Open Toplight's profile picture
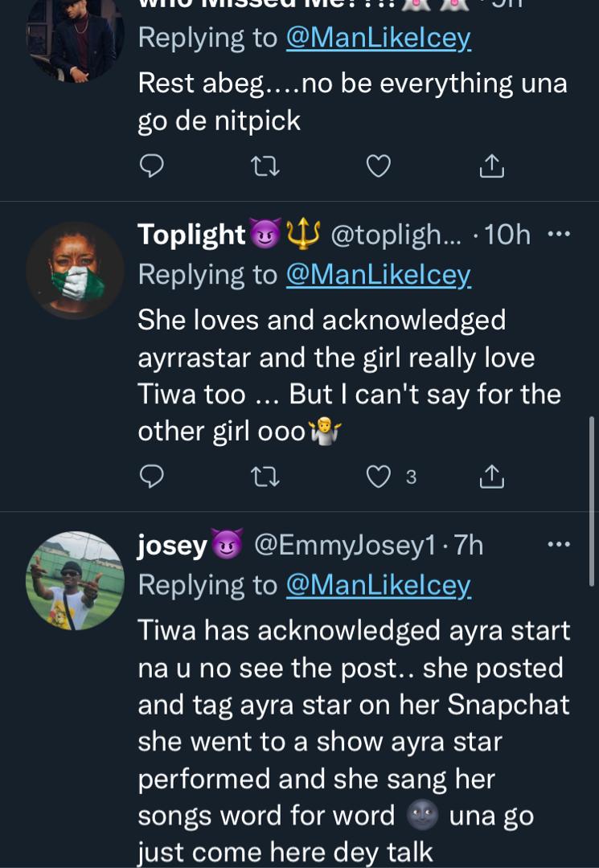This screenshot has height=868, width=599. coord(75,270)
